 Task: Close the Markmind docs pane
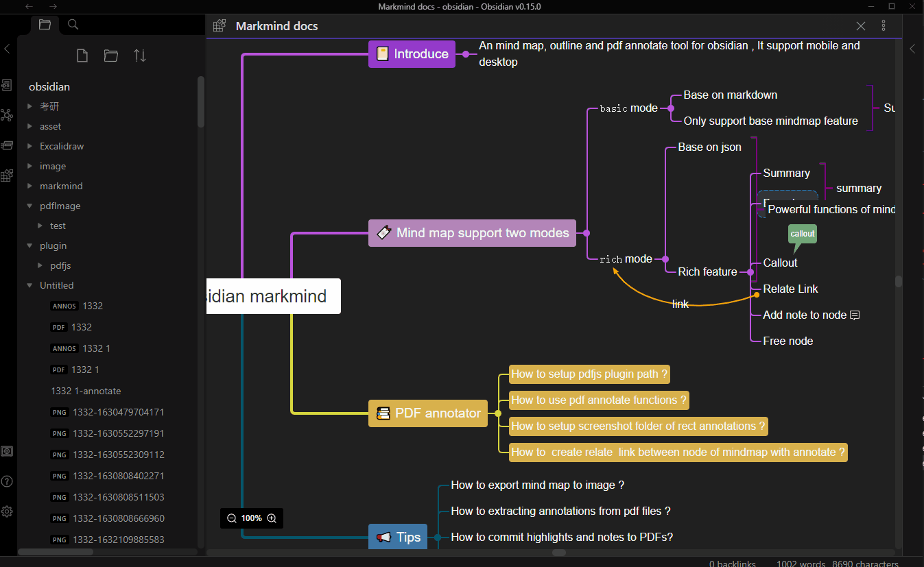pos(861,26)
